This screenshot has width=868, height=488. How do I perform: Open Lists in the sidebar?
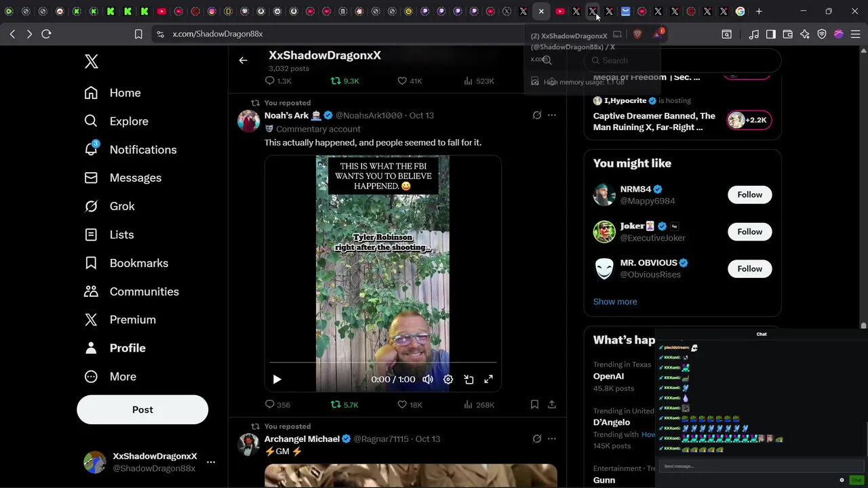click(x=108, y=235)
